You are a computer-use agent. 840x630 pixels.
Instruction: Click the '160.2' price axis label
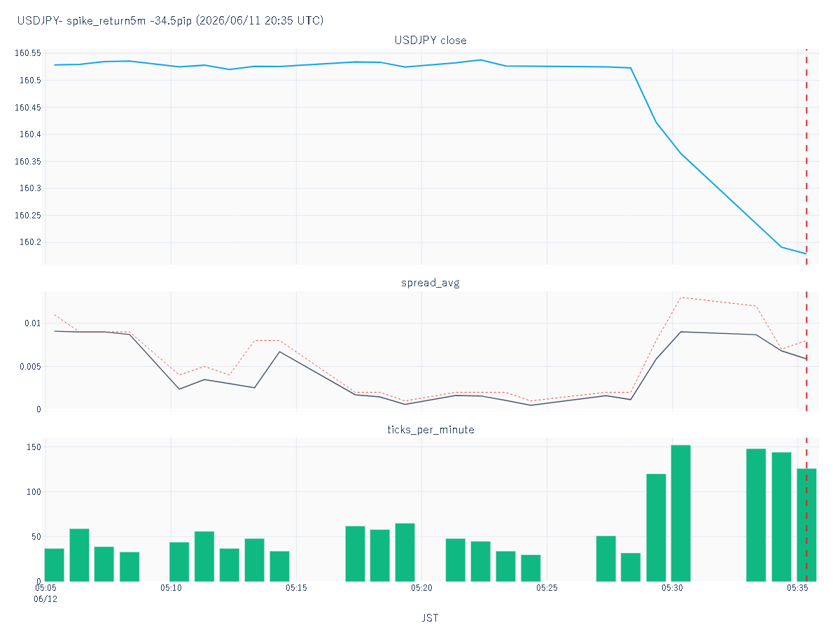click(30, 242)
